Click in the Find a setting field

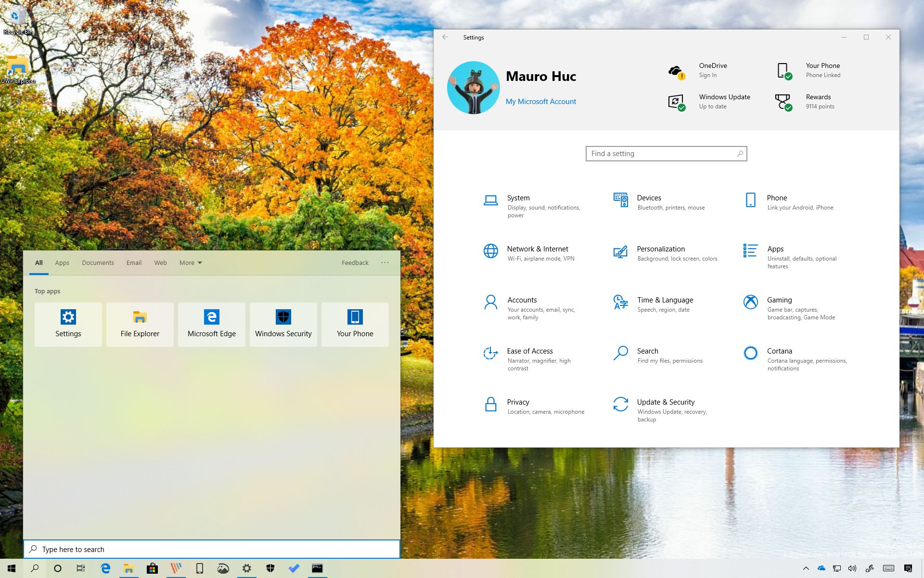pyautogui.click(x=666, y=154)
